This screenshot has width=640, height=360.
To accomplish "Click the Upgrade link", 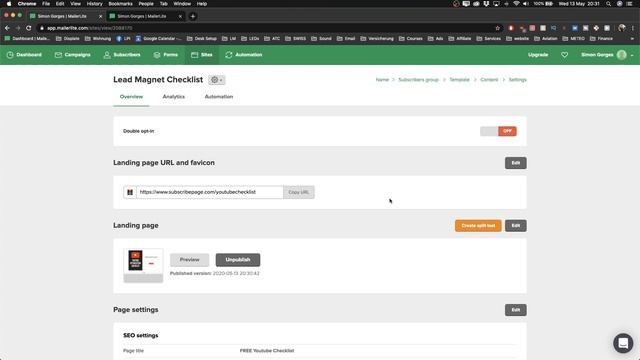I will pos(538,55).
